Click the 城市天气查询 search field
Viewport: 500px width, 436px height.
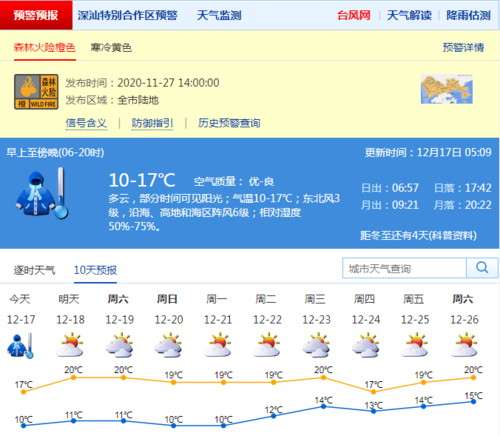(404, 268)
